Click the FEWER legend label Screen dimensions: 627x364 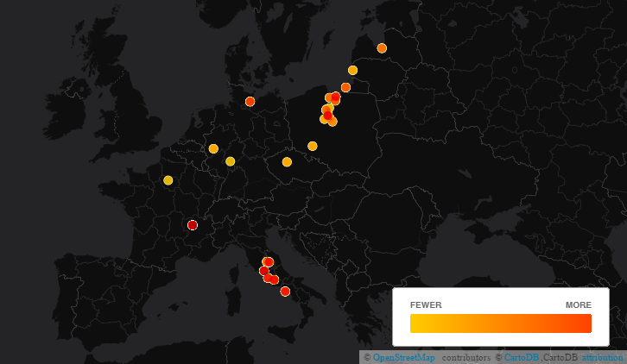click(x=426, y=304)
